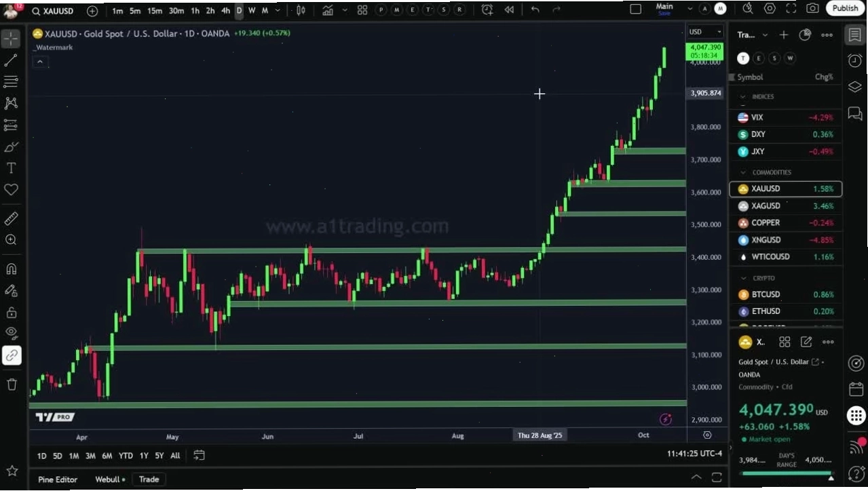Click the Publish button
868x491 pixels.
(x=845, y=8)
